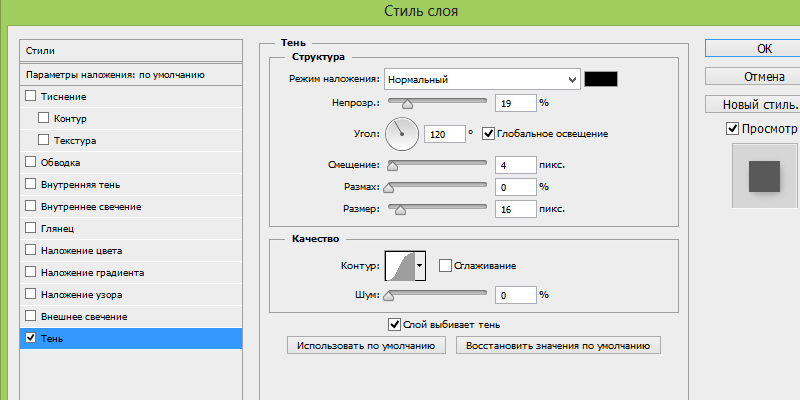
Task: Uncheck the Слой выбивает тень option
Action: [394, 324]
